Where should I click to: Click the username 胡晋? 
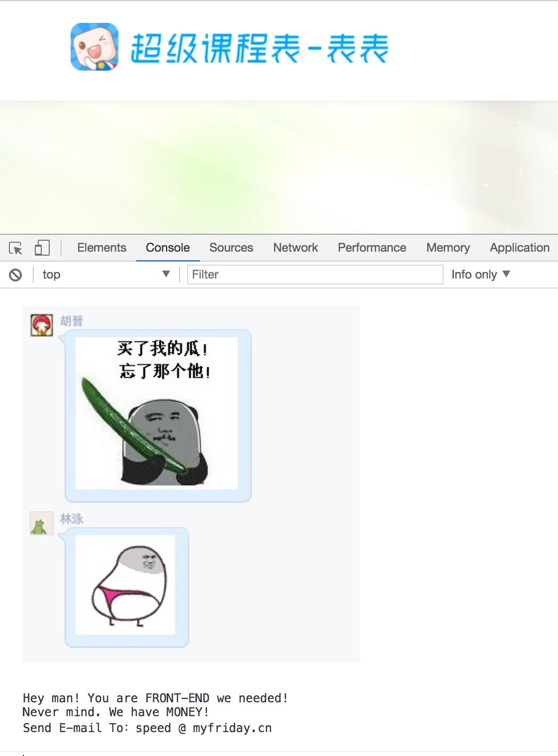pyautogui.click(x=72, y=321)
